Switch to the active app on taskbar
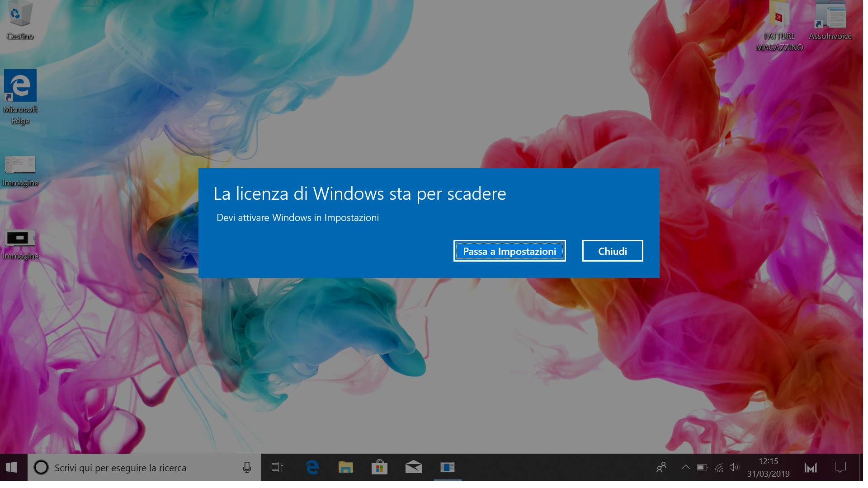Screen dimensions: 868x488 pos(448,467)
